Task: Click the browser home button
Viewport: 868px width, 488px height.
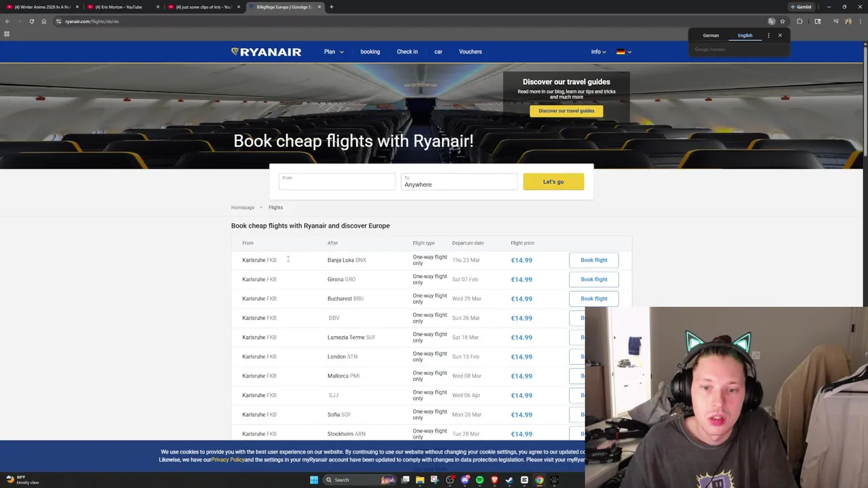Action: coord(44,21)
